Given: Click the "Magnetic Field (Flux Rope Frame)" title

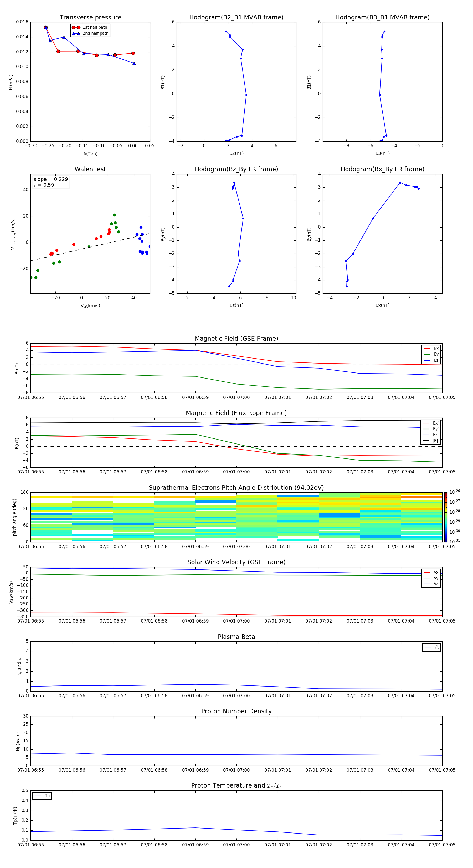Looking at the screenshot, I should [x=236, y=413].
